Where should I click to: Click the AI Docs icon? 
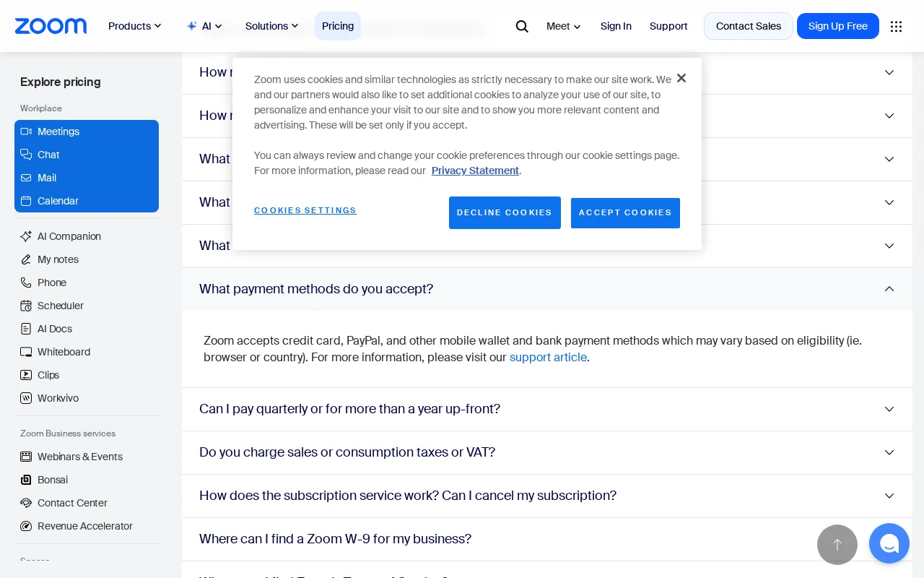coord(26,329)
